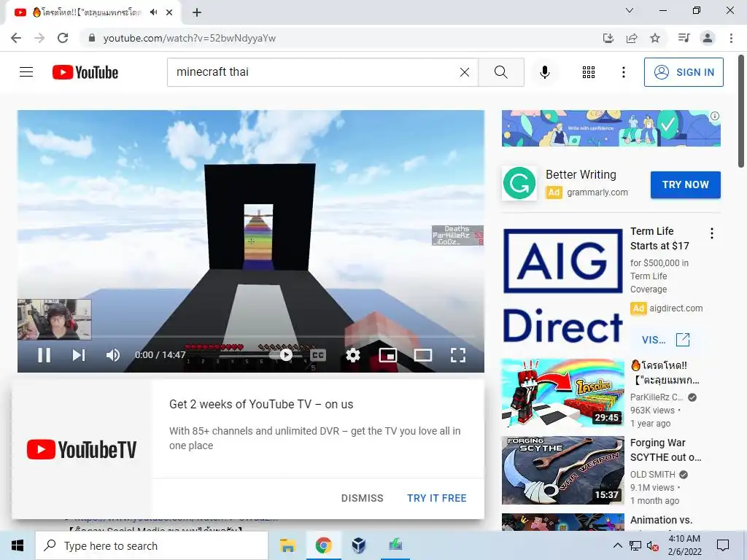Open options menu for AIG ad

pyautogui.click(x=712, y=233)
